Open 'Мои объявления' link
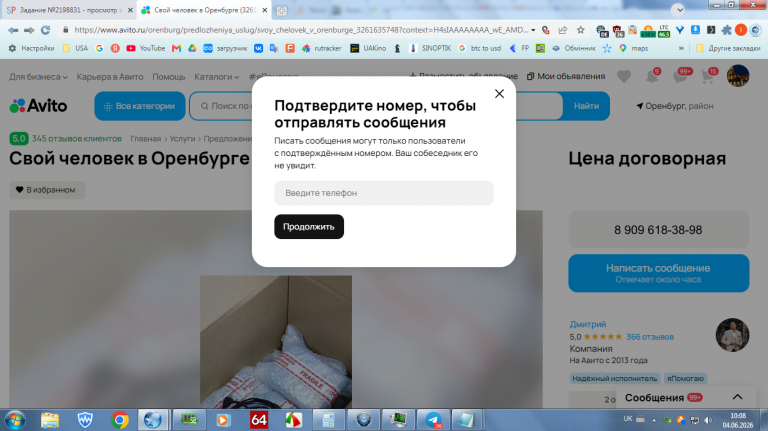This screenshot has width=768, height=431. 566,76
